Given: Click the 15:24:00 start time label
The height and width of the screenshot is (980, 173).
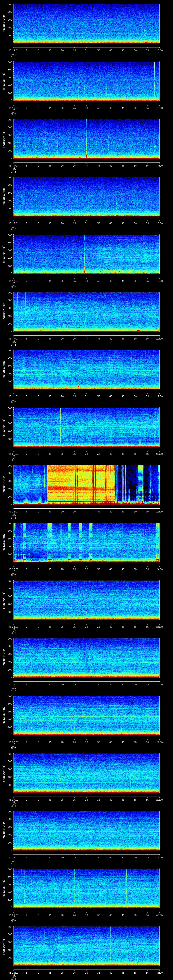Looking at the screenshot, I should [x=14, y=627].
